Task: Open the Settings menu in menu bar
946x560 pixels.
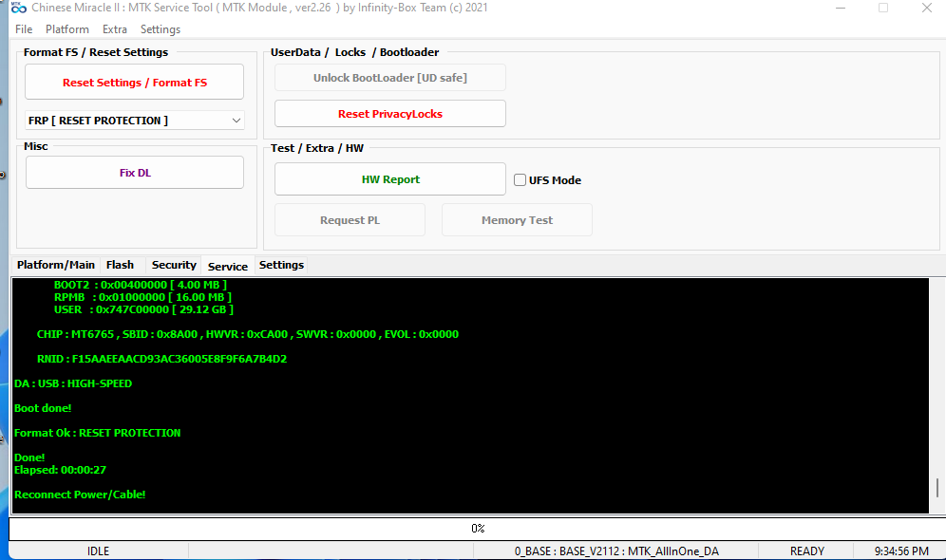Action: [x=160, y=28]
